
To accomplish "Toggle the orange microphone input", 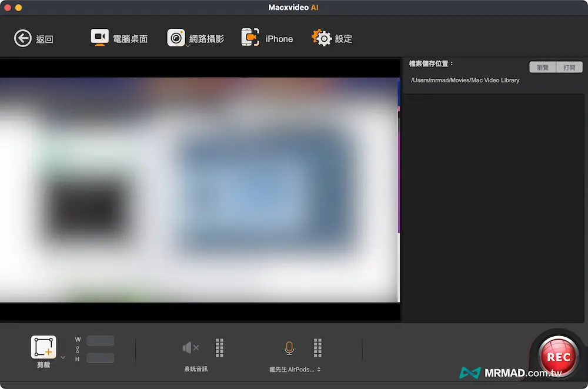I will pos(289,348).
